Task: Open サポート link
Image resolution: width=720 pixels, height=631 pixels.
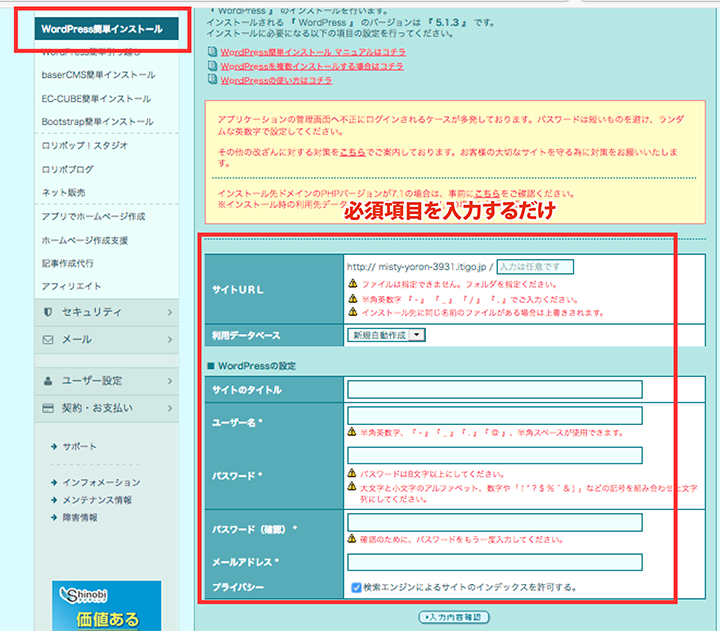Action: [79, 446]
